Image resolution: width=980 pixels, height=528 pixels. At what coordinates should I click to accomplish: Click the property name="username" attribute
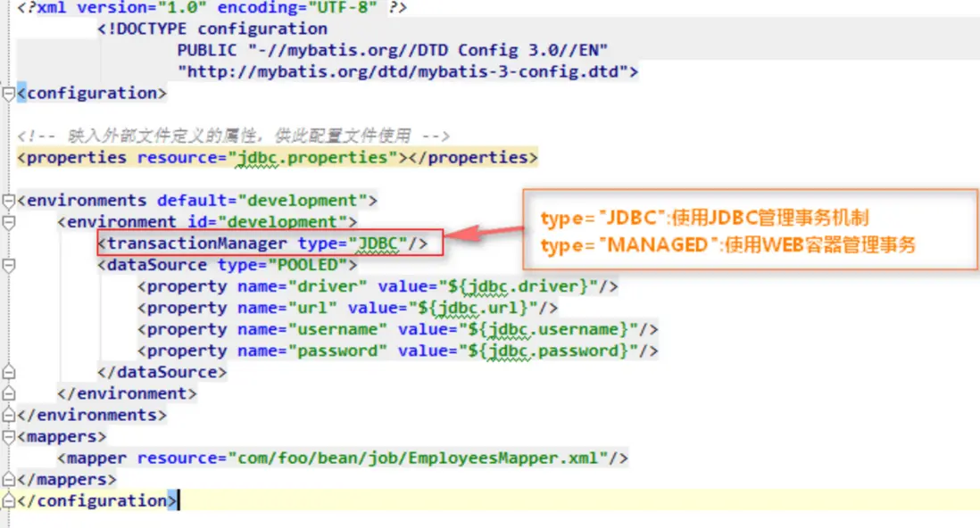pos(312,329)
